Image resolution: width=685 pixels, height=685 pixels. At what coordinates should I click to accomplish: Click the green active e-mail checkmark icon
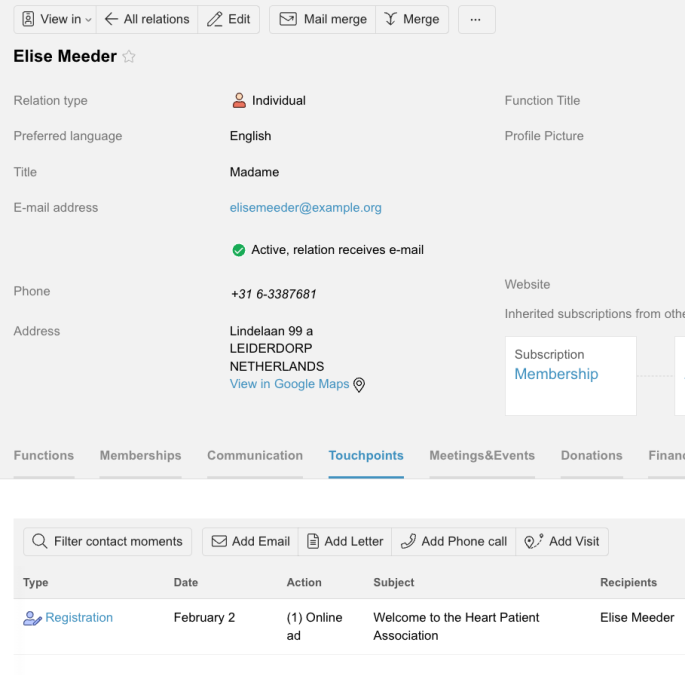click(239, 250)
